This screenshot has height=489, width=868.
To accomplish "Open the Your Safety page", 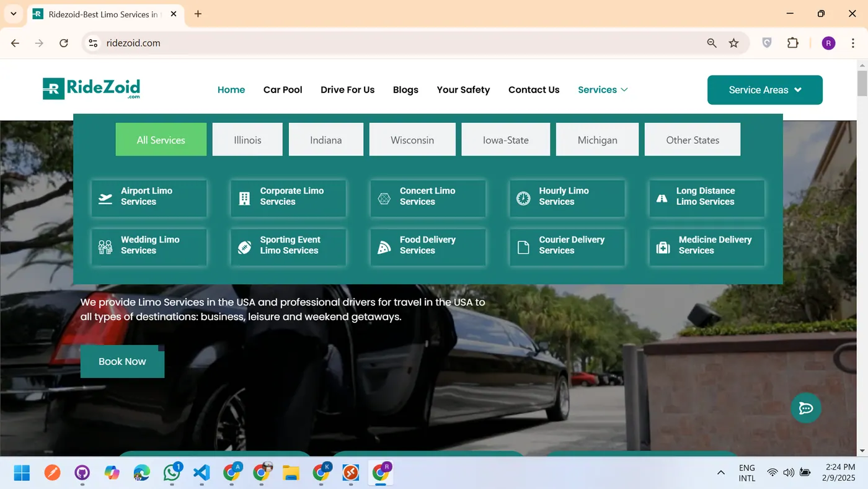I will (x=463, y=90).
